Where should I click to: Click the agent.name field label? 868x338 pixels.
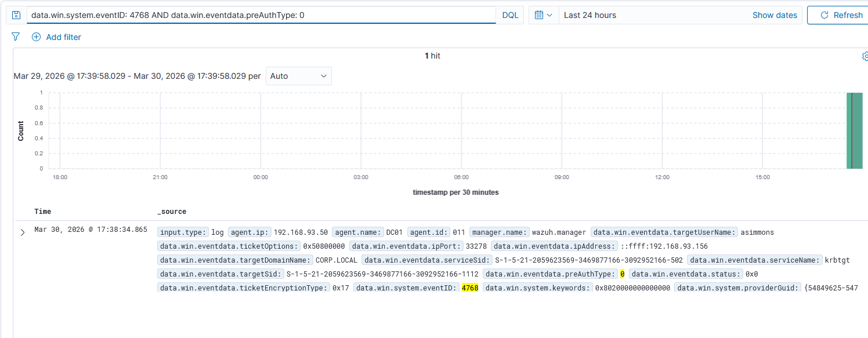tap(358, 232)
